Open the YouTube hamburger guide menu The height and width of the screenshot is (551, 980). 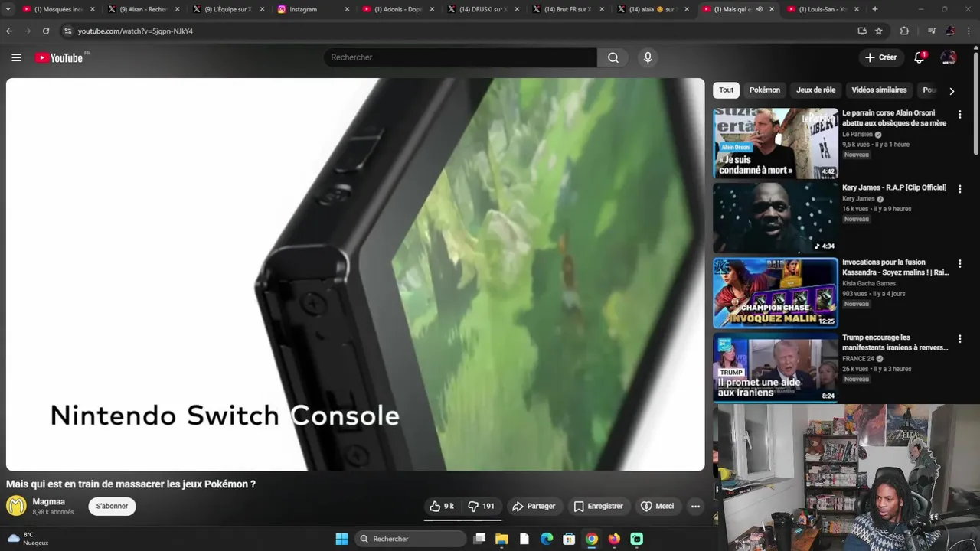[16, 57]
